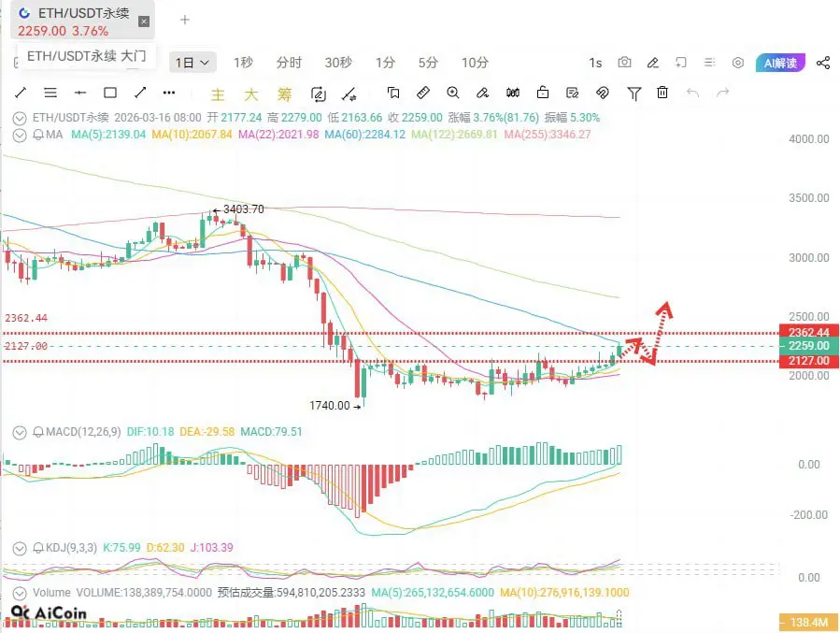Click the 1740.00 low price marker
This screenshot has height=633, width=840.
pos(335,406)
